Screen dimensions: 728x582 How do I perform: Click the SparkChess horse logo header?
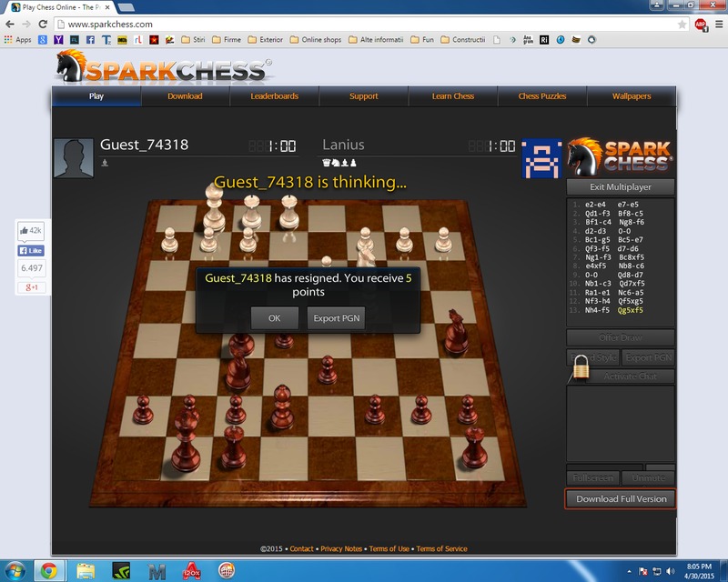tap(164, 68)
